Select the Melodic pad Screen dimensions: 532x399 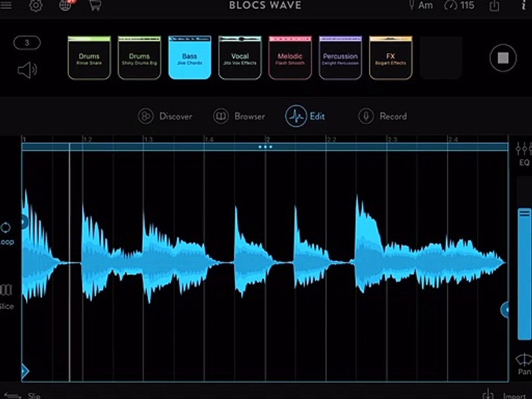point(290,58)
